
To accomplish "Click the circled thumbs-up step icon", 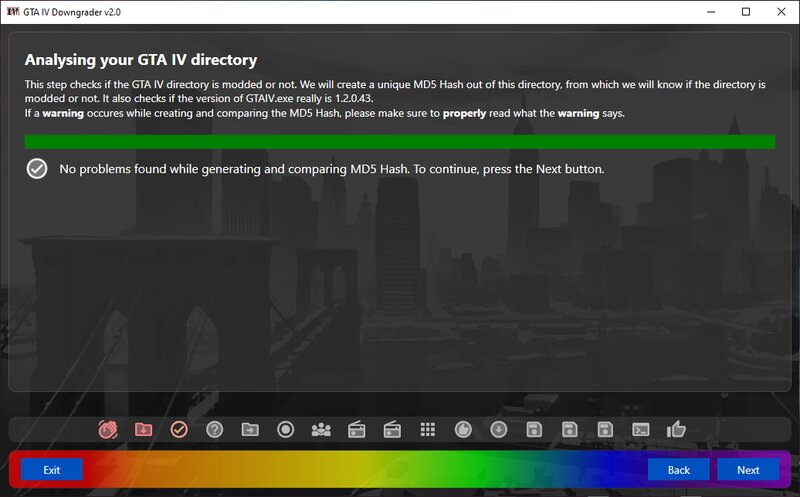I will (x=463, y=429).
